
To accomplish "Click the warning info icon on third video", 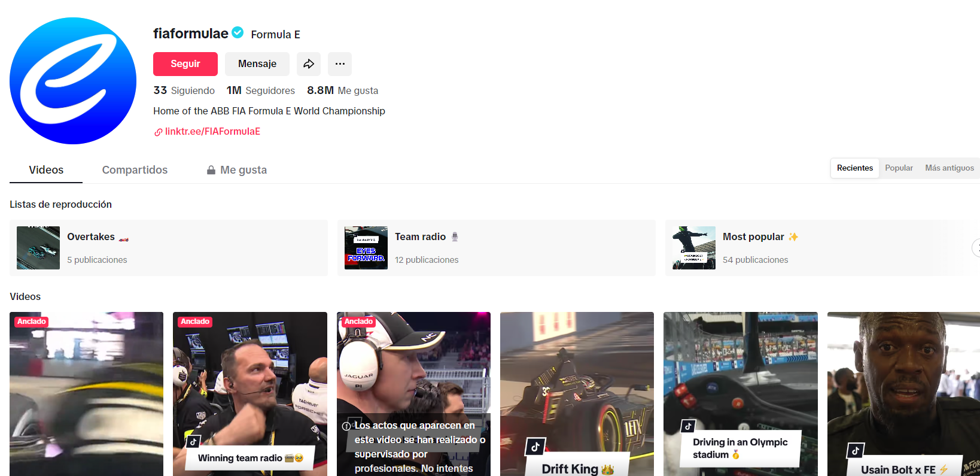I will [x=346, y=426].
